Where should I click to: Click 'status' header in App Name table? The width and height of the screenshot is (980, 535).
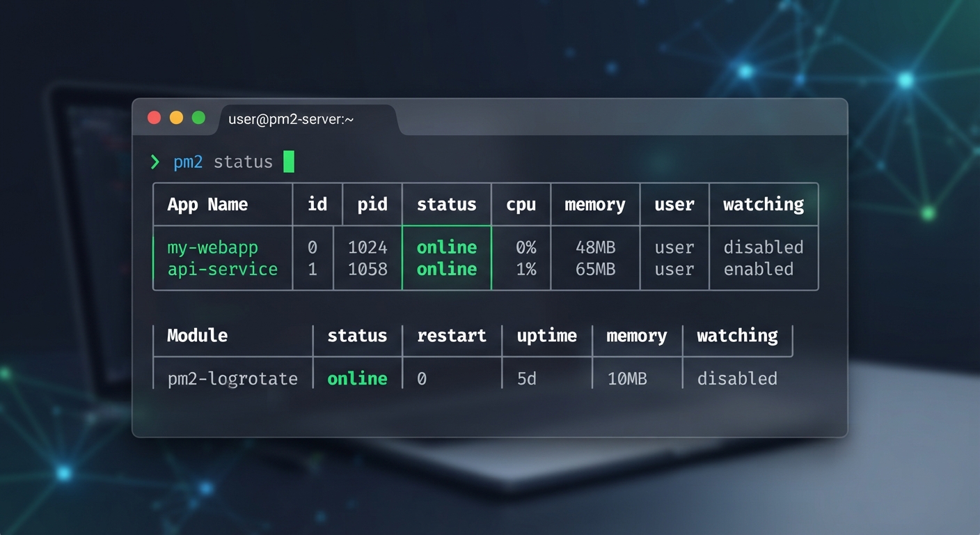(446, 205)
